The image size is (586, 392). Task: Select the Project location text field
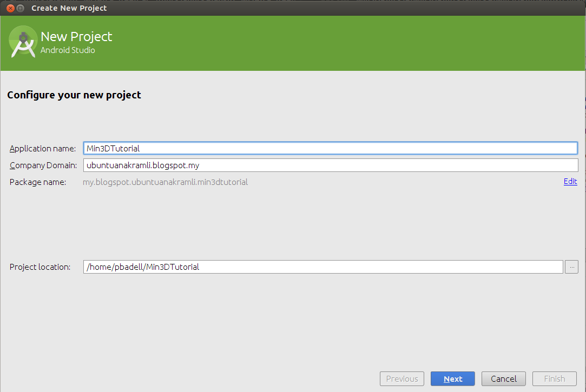(323, 267)
